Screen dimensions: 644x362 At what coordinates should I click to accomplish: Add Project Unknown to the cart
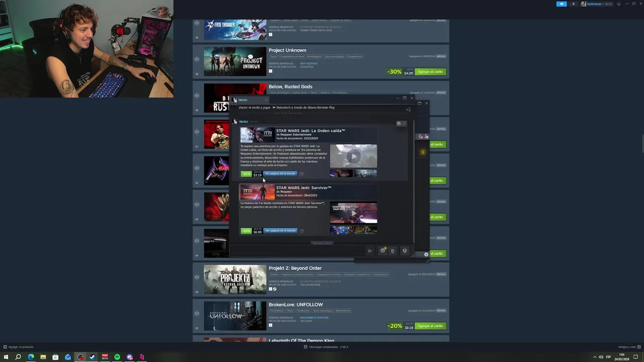(x=430, y=72)
